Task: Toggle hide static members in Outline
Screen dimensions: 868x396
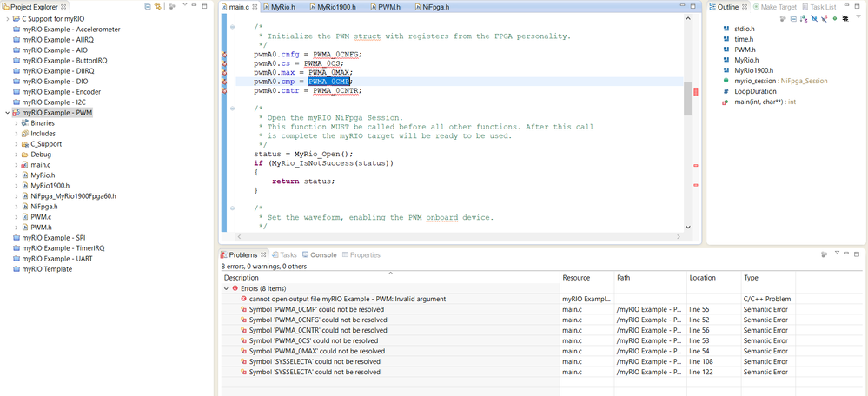Action: tap(825, 18)
